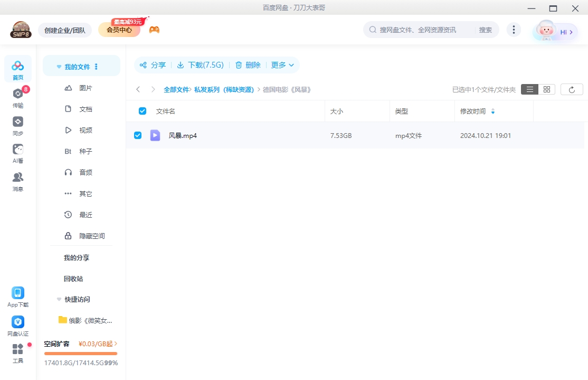Click the refresh button above the file list
The height and width of the screenshot is (380, 588).
(x=572, y=90)
